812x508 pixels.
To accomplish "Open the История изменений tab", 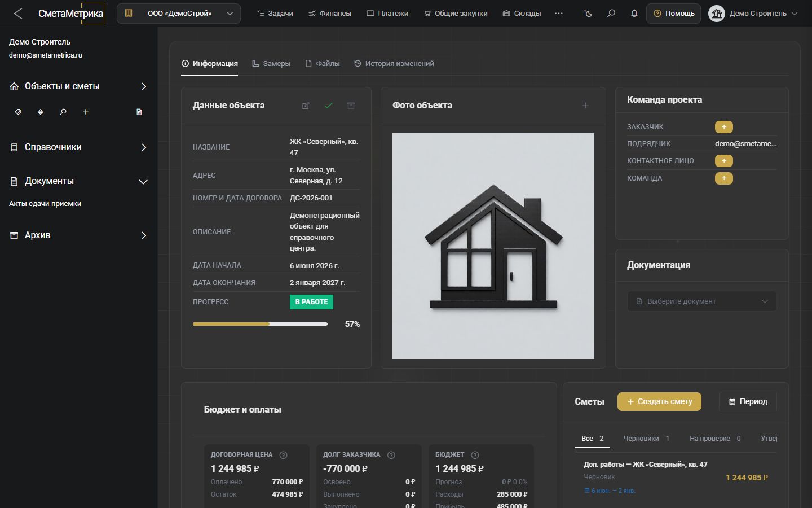I will pos(394,64).
